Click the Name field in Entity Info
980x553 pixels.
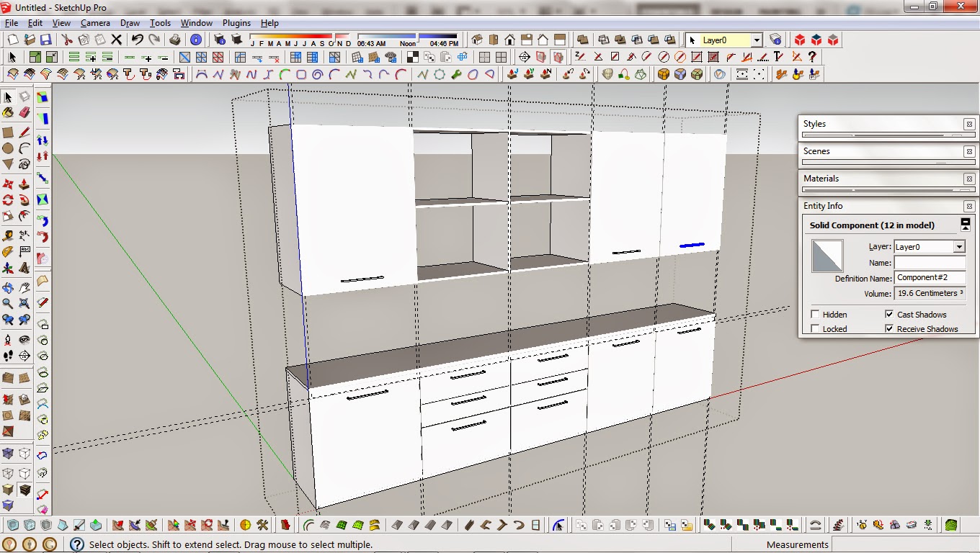[930, 263]
